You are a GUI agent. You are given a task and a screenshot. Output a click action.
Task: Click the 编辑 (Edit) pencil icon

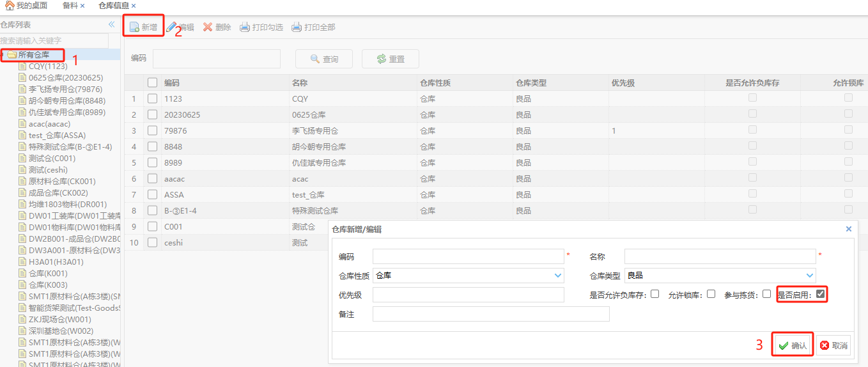tap(171, 27)
